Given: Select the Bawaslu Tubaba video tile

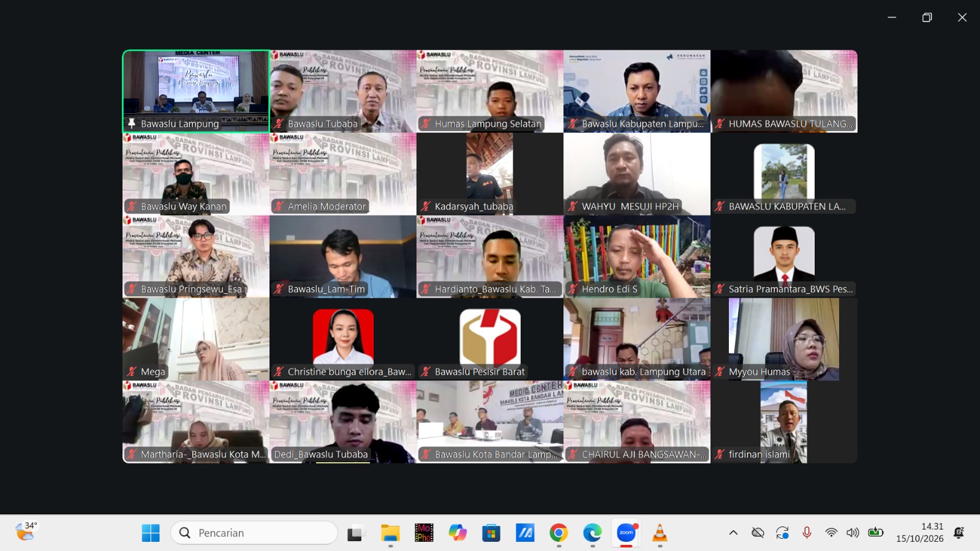Looking at the screenshot, I should pyautogui.click(x=343, y=91).
